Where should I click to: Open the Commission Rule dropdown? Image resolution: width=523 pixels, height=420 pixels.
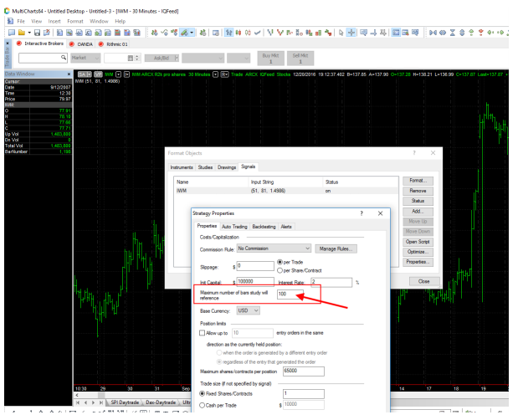[274, 248]
